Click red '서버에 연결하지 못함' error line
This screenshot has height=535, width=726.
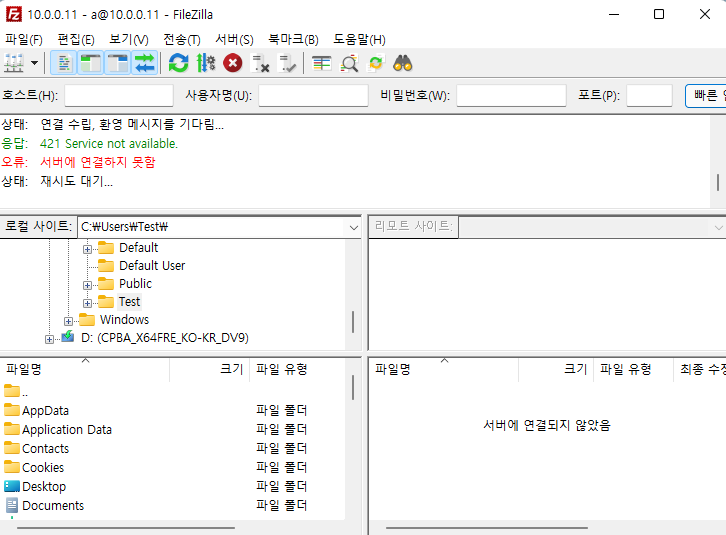(98, 162)
